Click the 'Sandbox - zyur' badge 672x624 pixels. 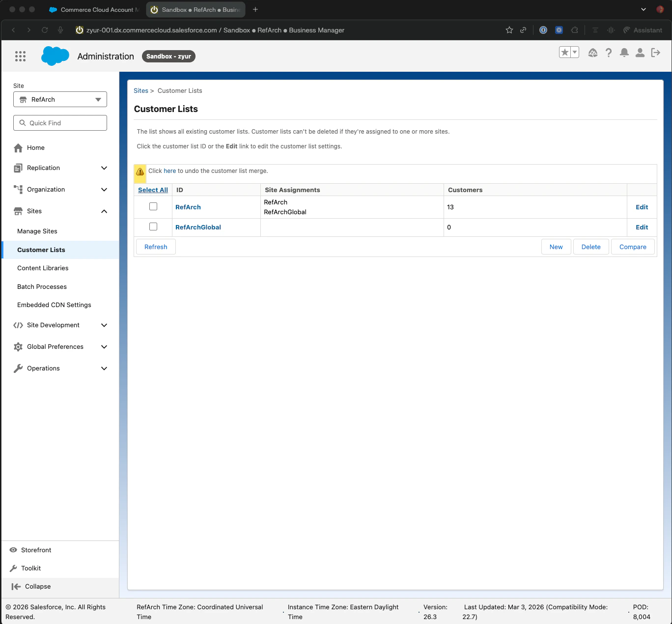click(x=168, y=57)
